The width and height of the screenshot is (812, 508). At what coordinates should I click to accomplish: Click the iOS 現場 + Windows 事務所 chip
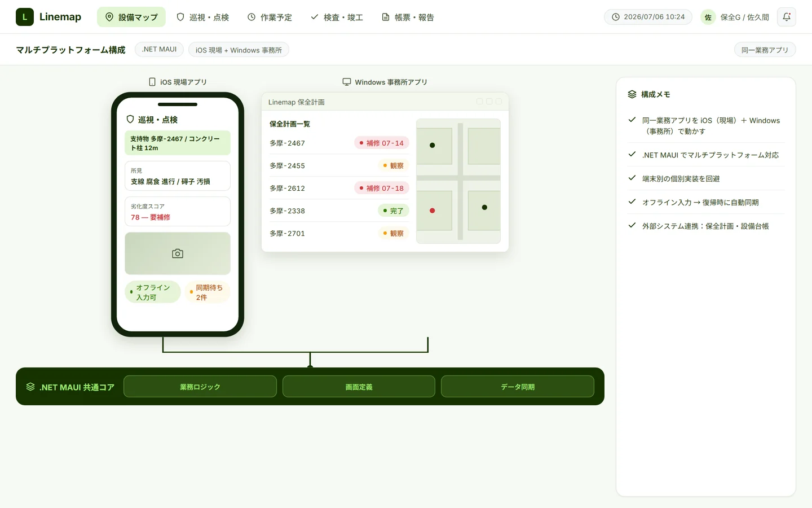[239, 50]
